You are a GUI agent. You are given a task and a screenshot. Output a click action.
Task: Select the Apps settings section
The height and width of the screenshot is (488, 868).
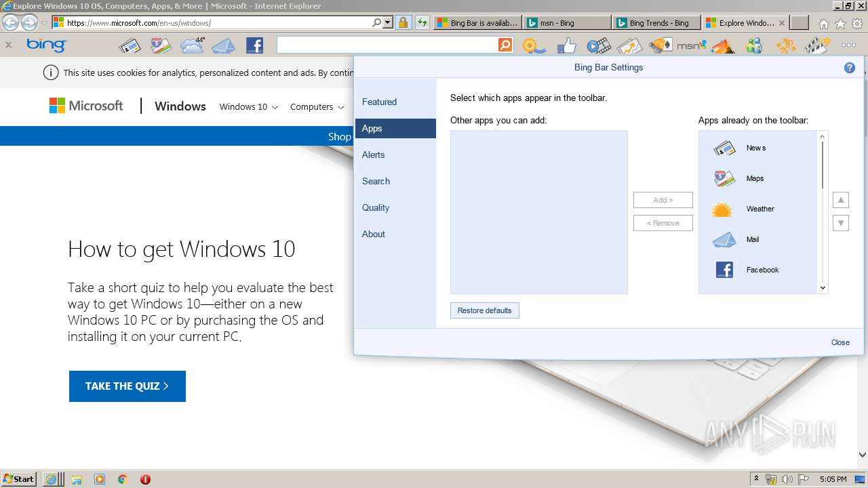click(x=395, y=128)
